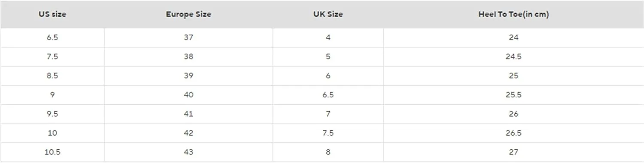Select the US size 7.5 cell
The width and height of the screenshot is (644, 163).
pos(52,57)
